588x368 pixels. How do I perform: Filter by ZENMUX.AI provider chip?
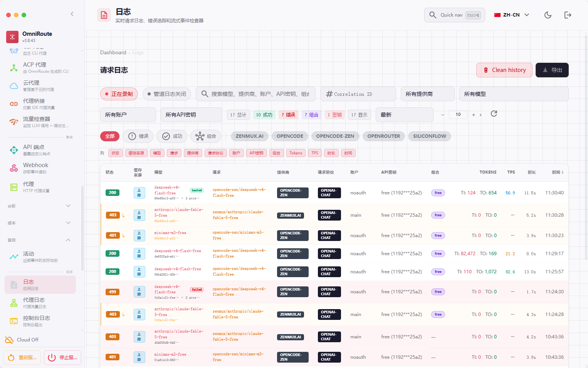pyautogui.click(x=250, y=136)
